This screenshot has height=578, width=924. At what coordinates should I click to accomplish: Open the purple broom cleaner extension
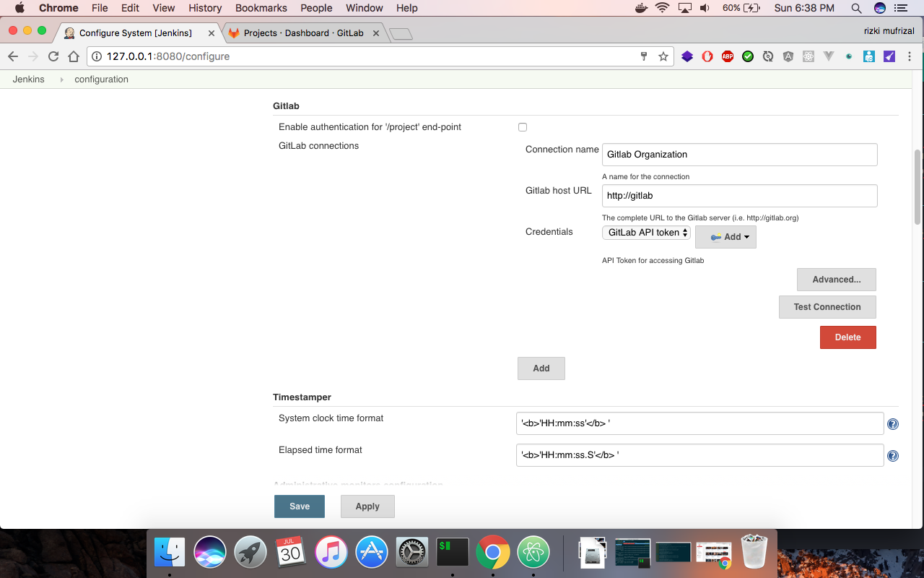pos(889,56)
